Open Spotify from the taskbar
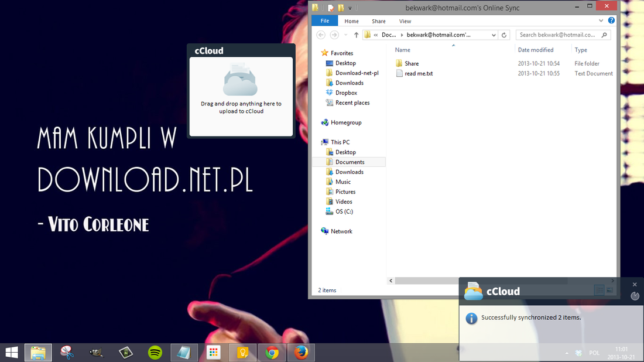 pos(155,353)
